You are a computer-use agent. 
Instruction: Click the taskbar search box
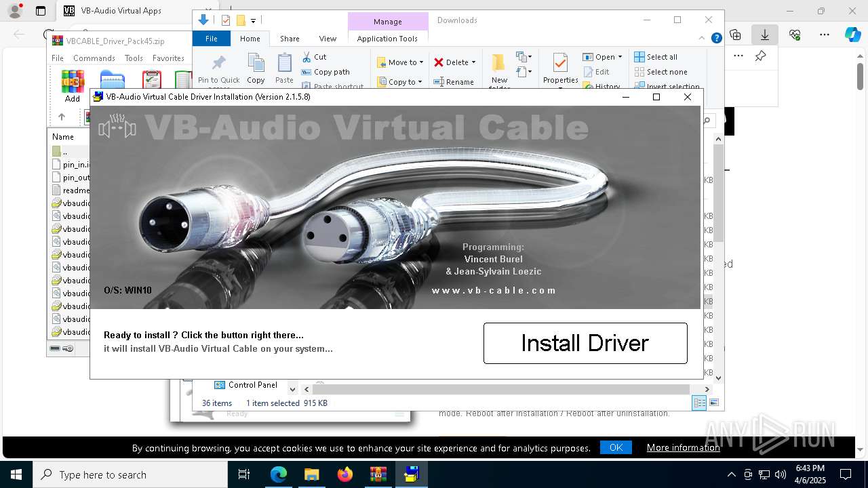click(x=130, y=474)
